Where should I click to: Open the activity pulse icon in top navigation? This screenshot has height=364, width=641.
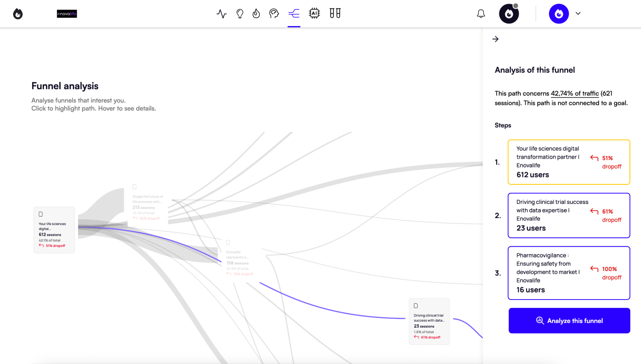coord(221,14)
